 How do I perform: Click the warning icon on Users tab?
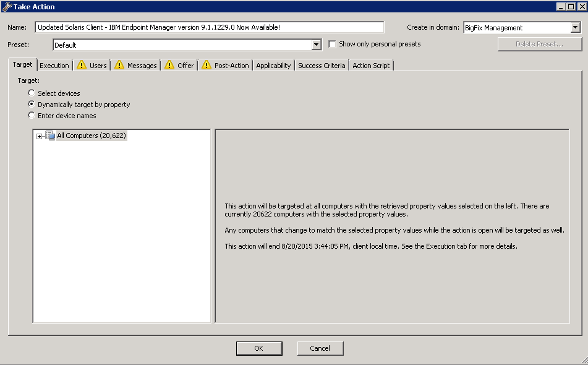82,65
